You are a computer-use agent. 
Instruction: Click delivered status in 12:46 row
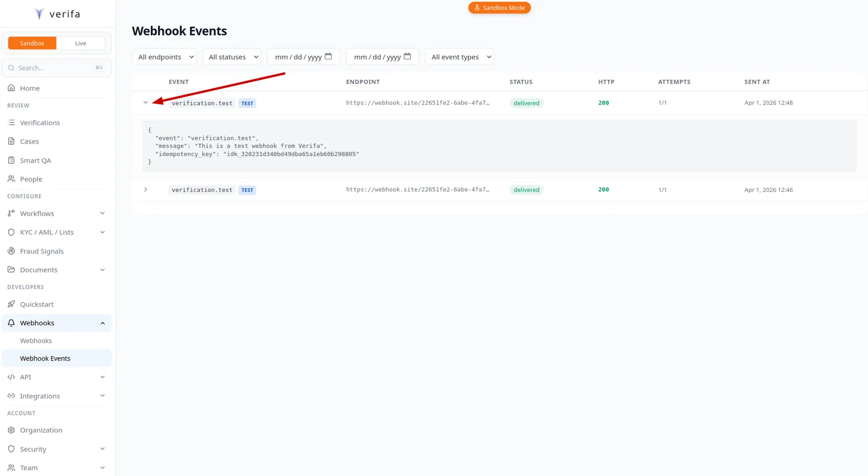coord(526,190)
